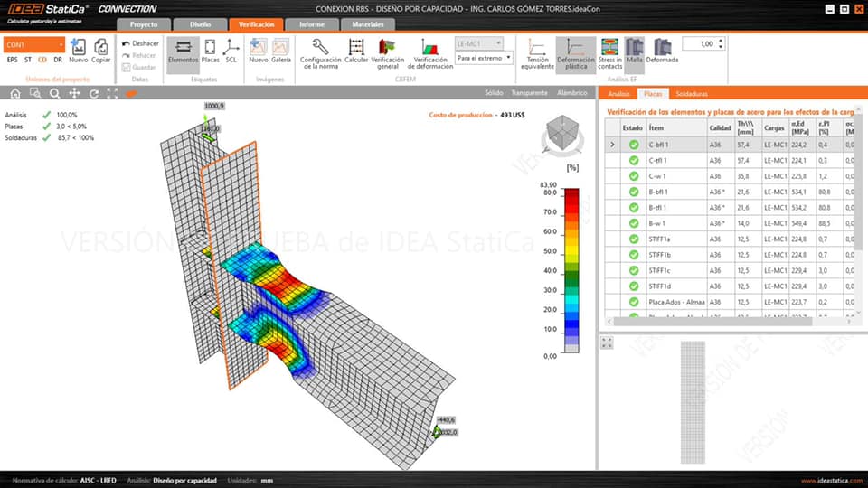Click the mesh plate thumbnail preview
The height and width of the screenshot is (488, 868).
[x=693, y=402]
